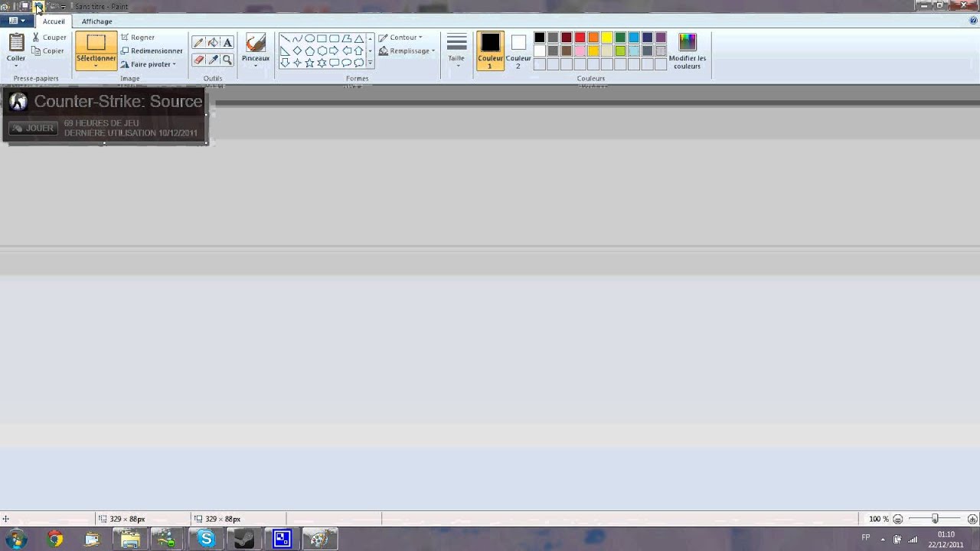Screen dimensions: 980x551
Task: Pick the yellow color swatch
Action: pyautogui.click(x=607, y=37)
